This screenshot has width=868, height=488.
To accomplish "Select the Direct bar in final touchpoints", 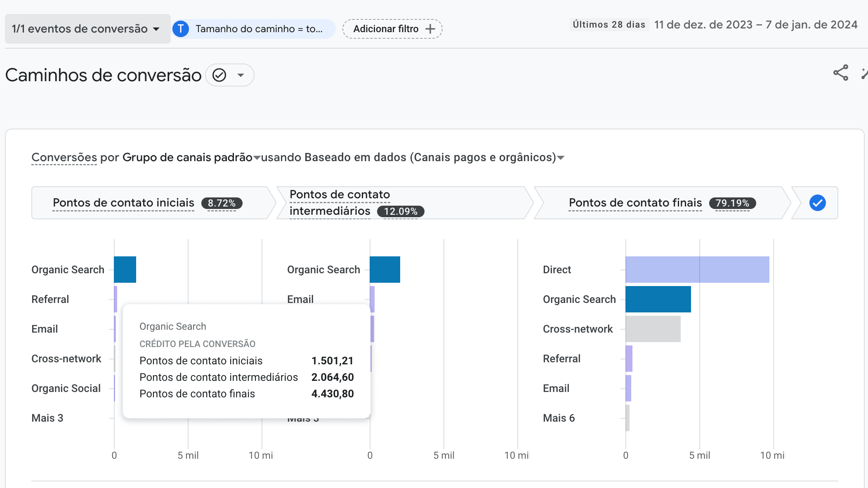I will pos(697,269).
